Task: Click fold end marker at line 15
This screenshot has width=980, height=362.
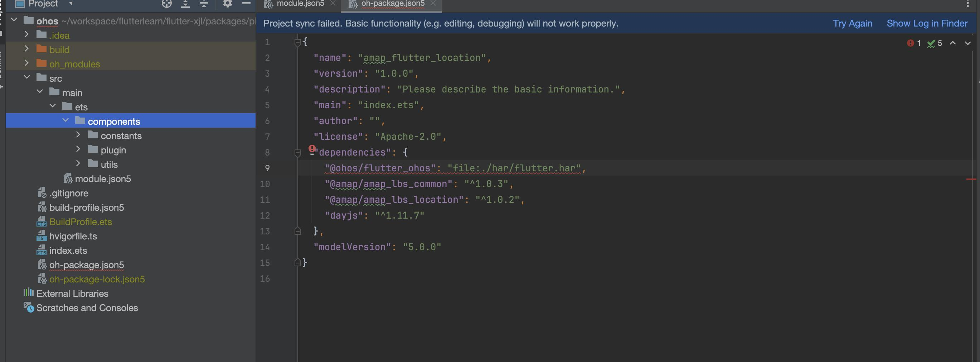Action: [298, 263]
